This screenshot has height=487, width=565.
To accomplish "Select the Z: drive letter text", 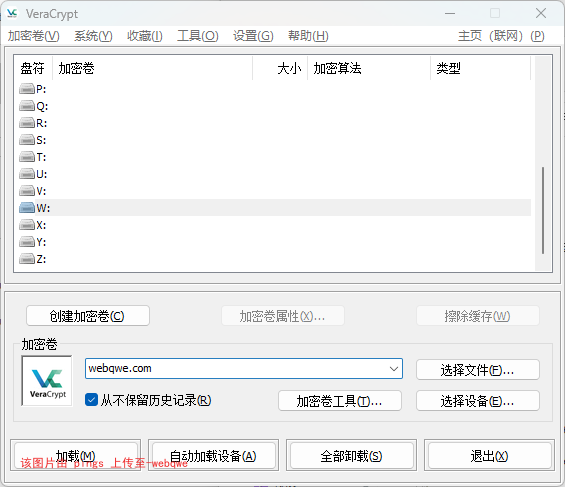I will click(41, 259).
